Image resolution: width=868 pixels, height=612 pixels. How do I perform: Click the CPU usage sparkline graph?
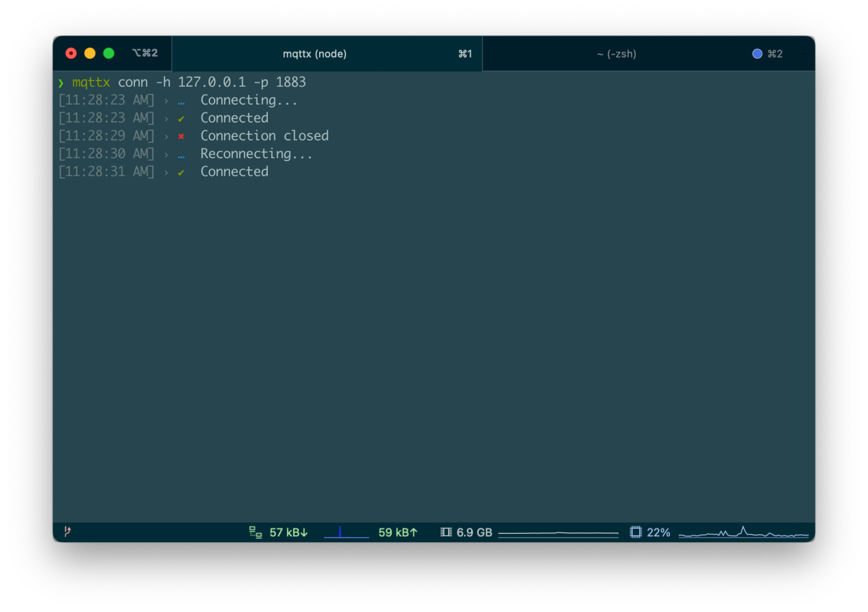click(x=744, y=532)
